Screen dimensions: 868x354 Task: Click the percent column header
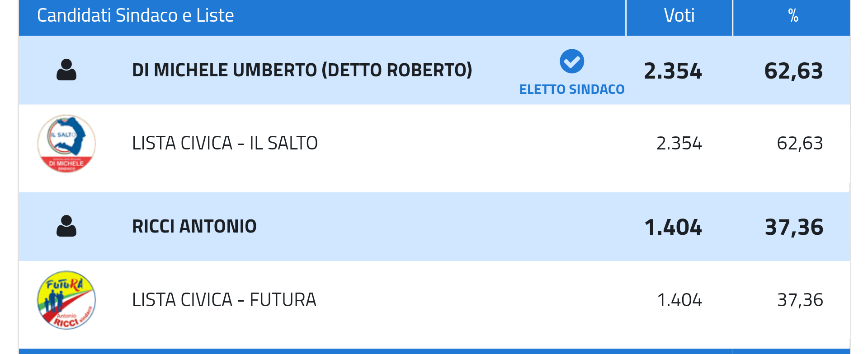point(793,16)
